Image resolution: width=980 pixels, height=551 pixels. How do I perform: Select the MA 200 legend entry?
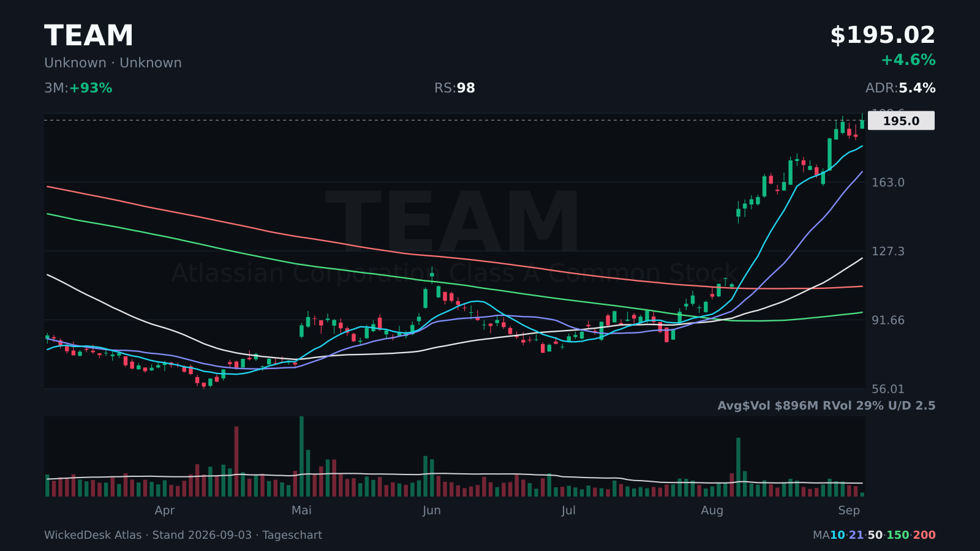924,535
